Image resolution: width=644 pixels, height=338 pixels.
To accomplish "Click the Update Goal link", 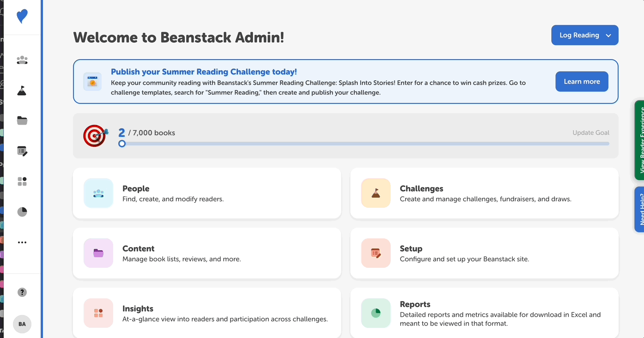I will click(590, 133).
